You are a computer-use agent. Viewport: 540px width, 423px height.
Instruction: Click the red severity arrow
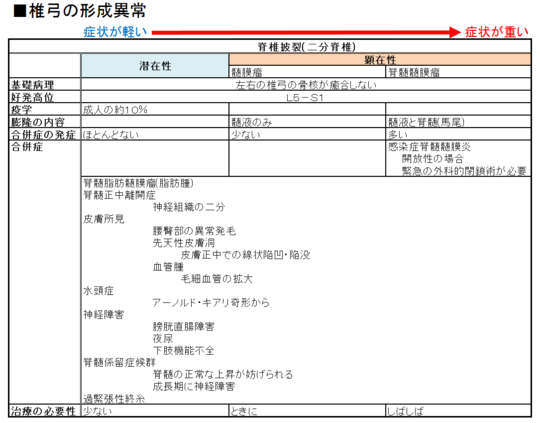(x=306, y=33)
